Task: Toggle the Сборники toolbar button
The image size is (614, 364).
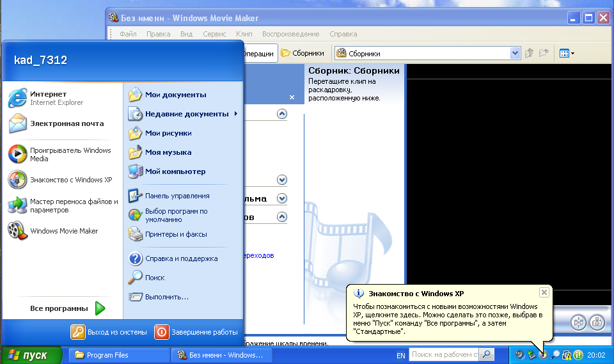Action: click(x=303, y=53)
